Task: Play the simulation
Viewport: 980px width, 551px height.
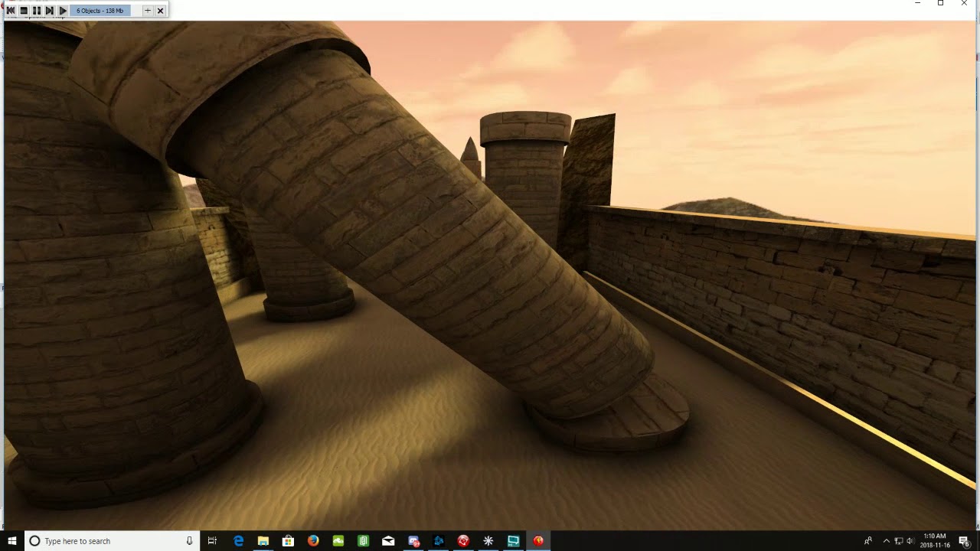Action: pos(63,11)
